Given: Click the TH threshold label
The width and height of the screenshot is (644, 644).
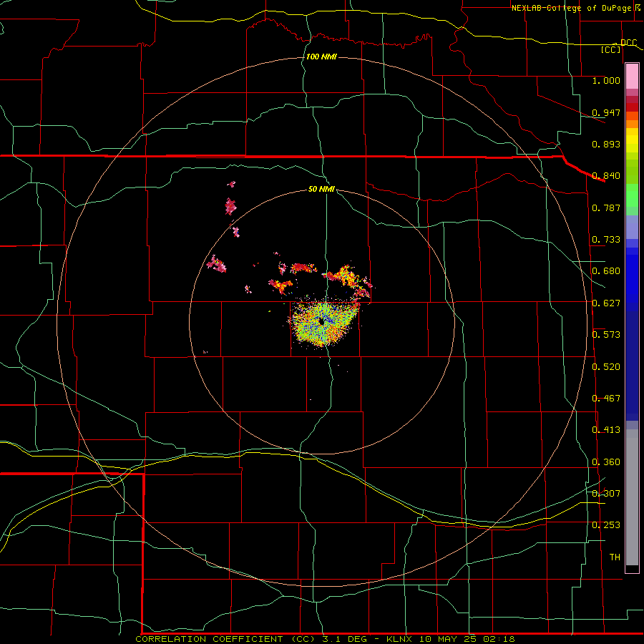Looking at the screenshot, I should point(615,557).
